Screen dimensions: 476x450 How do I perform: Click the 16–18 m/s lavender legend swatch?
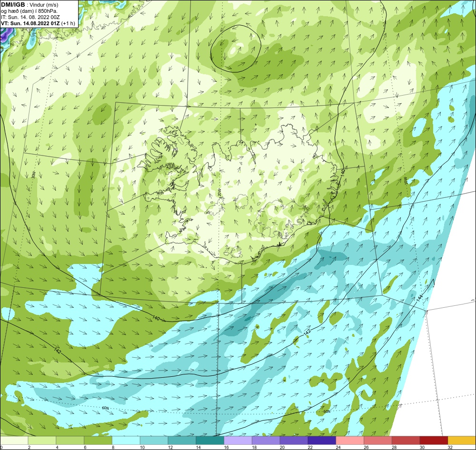click(x=238, y=440)
